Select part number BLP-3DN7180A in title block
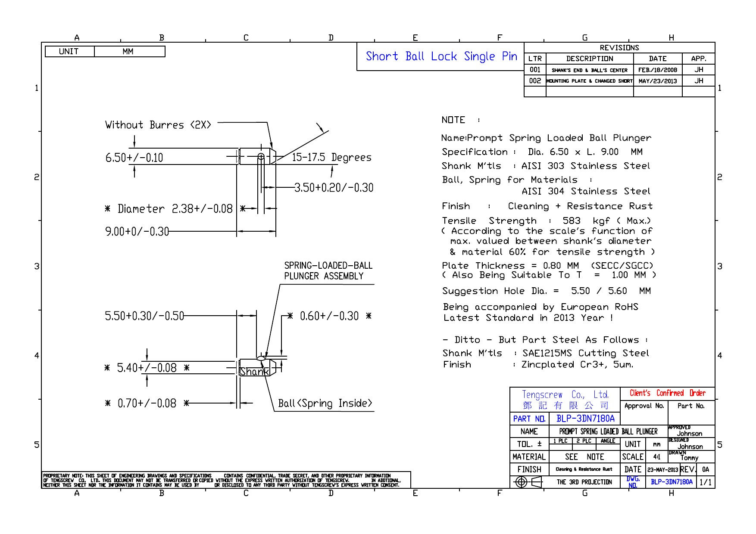Screen dimensions: 756x534 tap(585, 419)
